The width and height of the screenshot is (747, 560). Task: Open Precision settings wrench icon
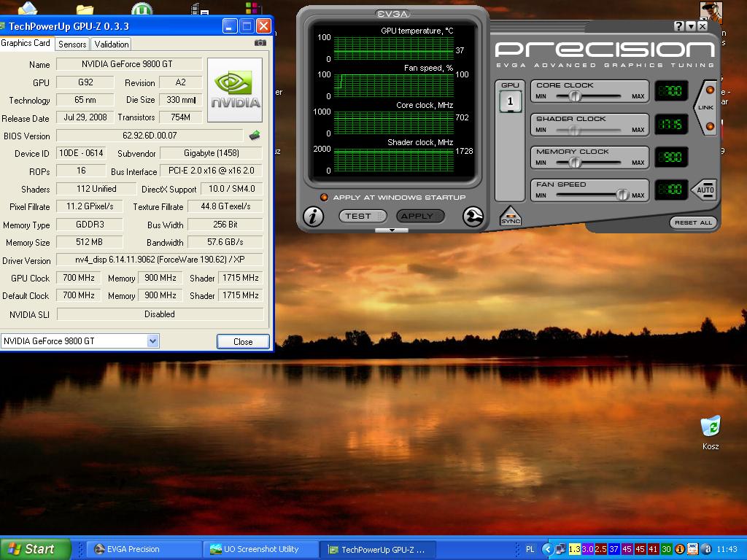click(x=473, y=217)
